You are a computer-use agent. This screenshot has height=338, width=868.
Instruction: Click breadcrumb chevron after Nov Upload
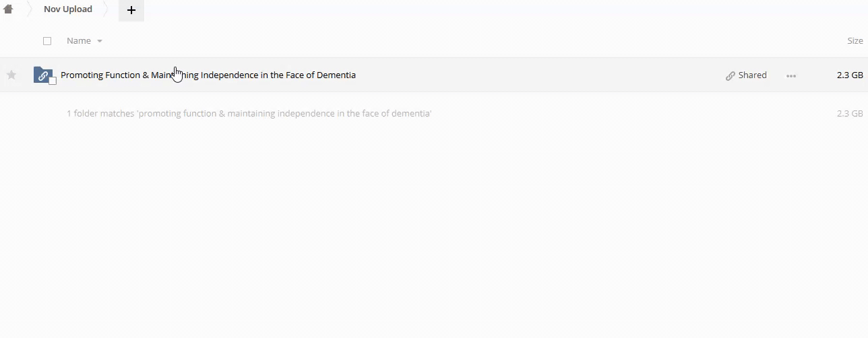tap(106, 10)
